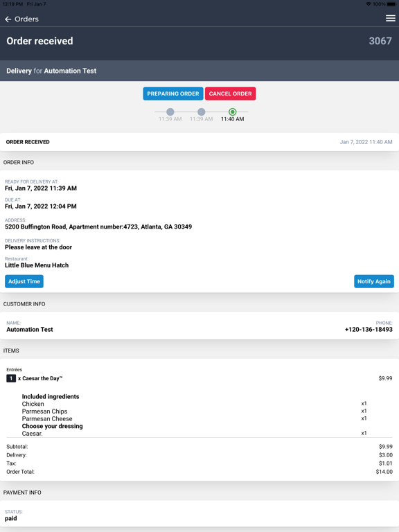Viewport: 399px width, 532px height.
Task: Tap the order number 3067
Action: point(380,41)
